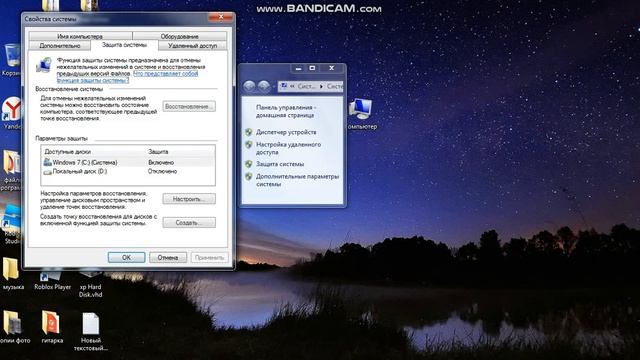Select the Компьютер desktop icon
The width and height of the screenshot is (640, 360).
tap(362, 113)
